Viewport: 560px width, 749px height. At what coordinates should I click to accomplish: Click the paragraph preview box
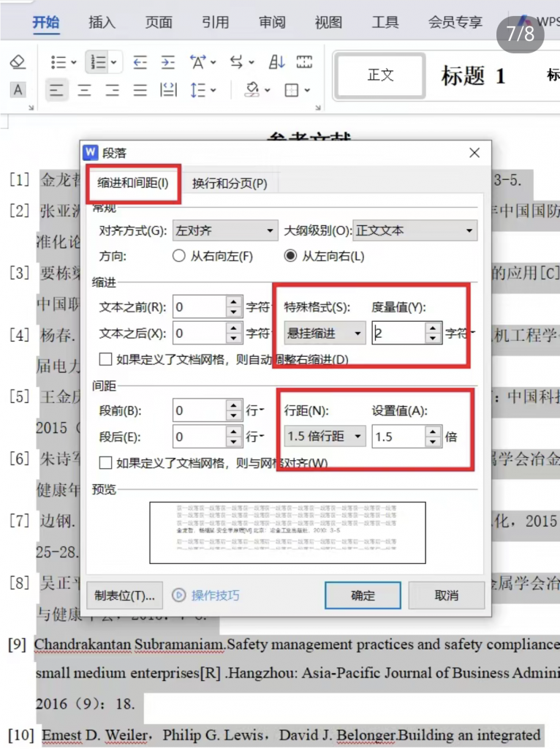[x=287, y=532]
